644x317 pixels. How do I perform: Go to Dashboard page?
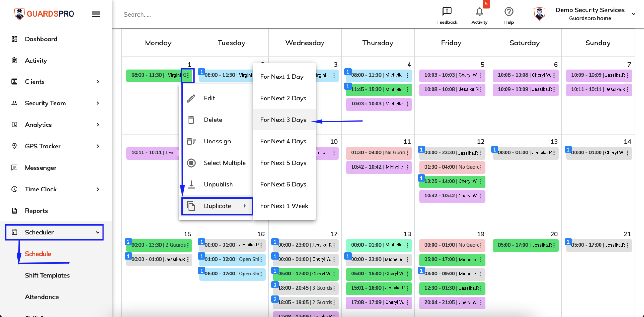[x=41, y=39]
